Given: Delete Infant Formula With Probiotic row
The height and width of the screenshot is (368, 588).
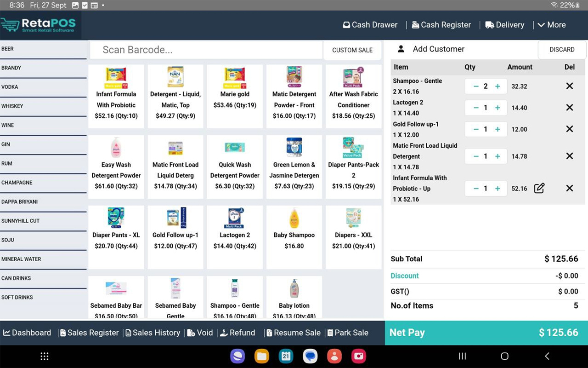Looking at the screenshot, I should click(570, 188).
